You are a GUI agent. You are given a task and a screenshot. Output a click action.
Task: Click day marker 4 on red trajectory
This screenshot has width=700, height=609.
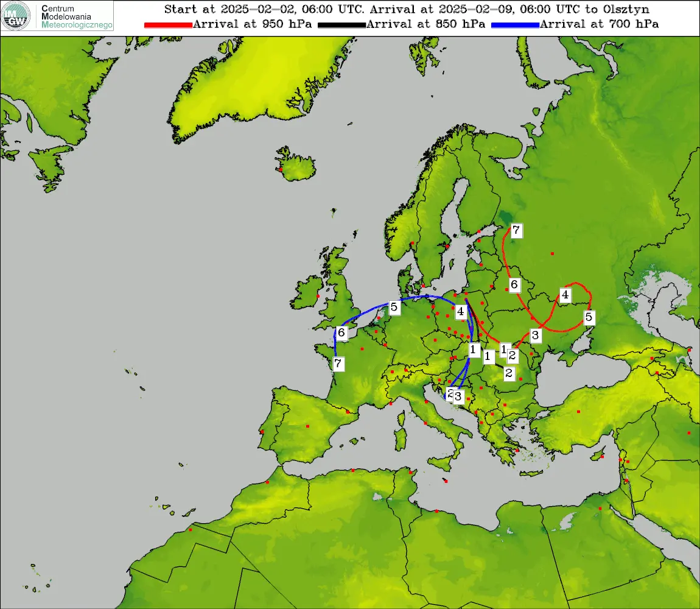[x=565, y=295]
